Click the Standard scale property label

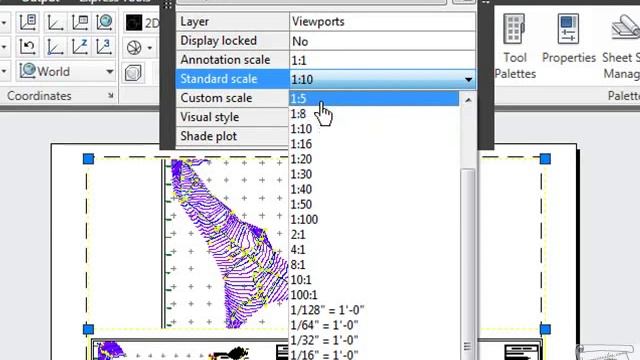point(232,79)
